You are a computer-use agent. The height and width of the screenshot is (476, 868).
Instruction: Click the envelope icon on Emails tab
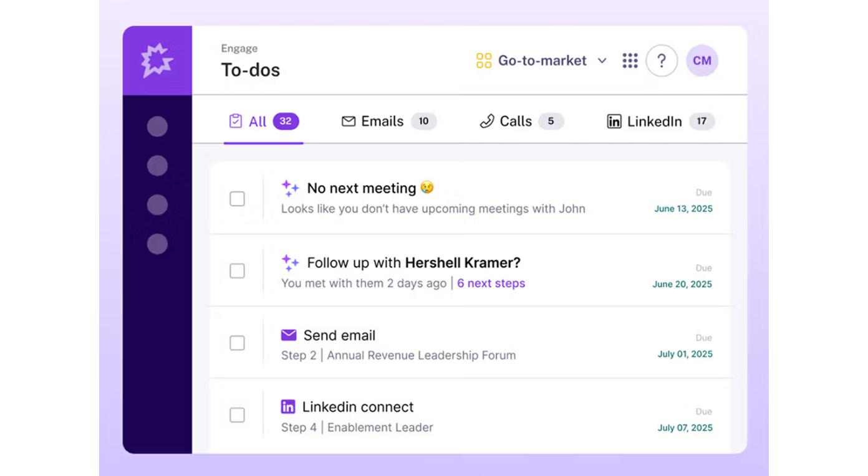349,121
